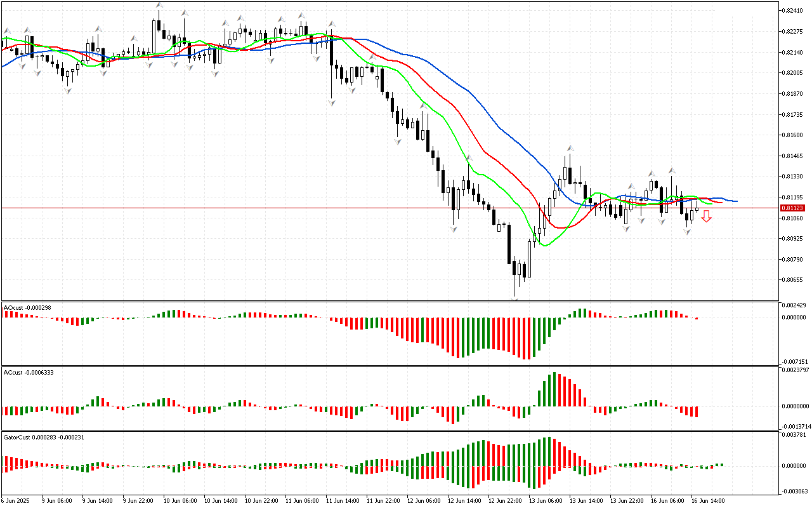Image resolution: width=812 pixels, height=508 pixels.
Task: Click the red down arrow sell signal
Action: click(x=706, y=217)
